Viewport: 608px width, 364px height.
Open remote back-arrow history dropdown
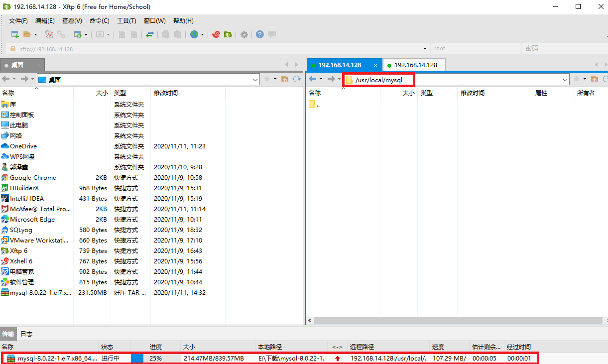pyautogui.click(x=321, y=79)
